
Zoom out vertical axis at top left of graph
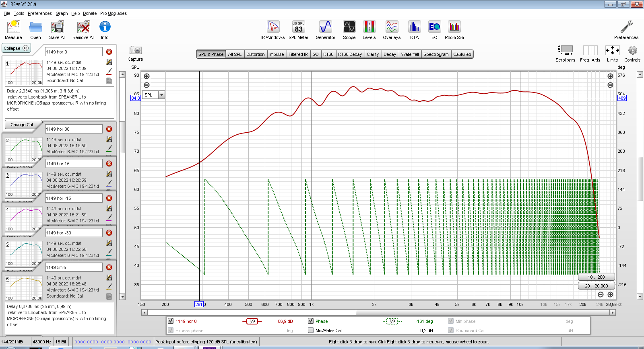pyautogui.click(x=147, y=85)
